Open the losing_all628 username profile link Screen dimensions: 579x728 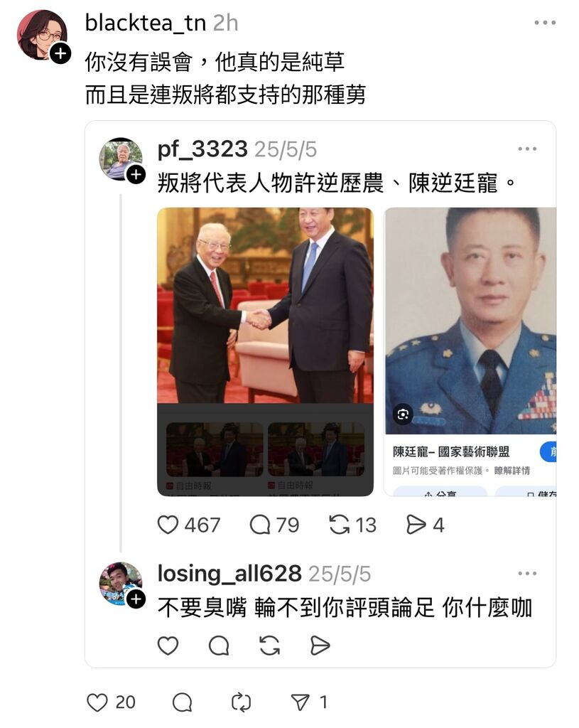[x=229, y=574]
